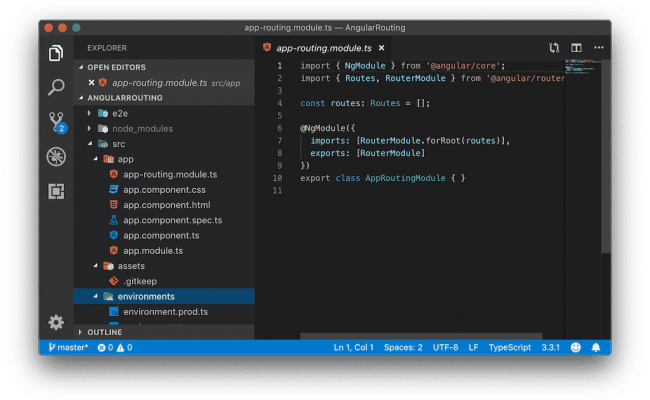Collapse the Open Editors section

tap(81, 67)
